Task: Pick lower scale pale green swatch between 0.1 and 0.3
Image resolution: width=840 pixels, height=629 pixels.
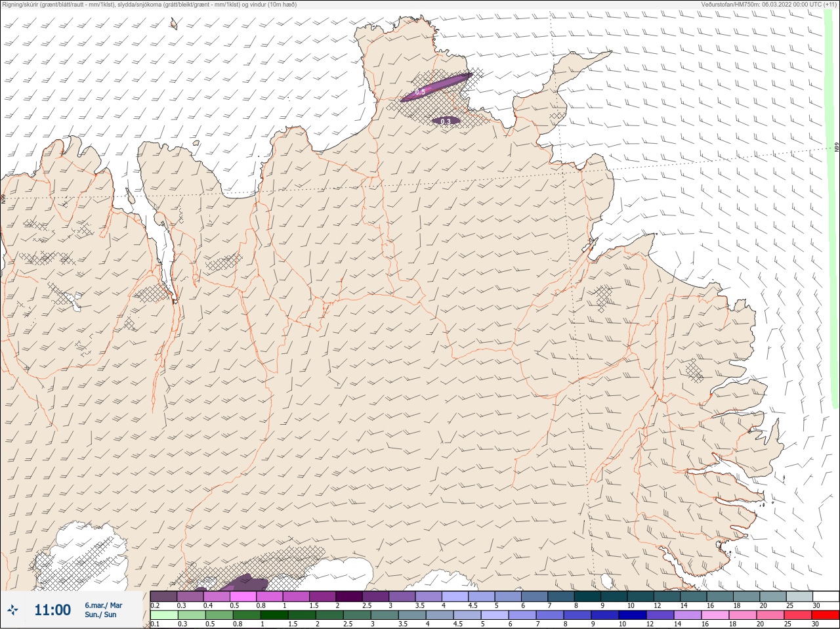Action: pos(164,615)
